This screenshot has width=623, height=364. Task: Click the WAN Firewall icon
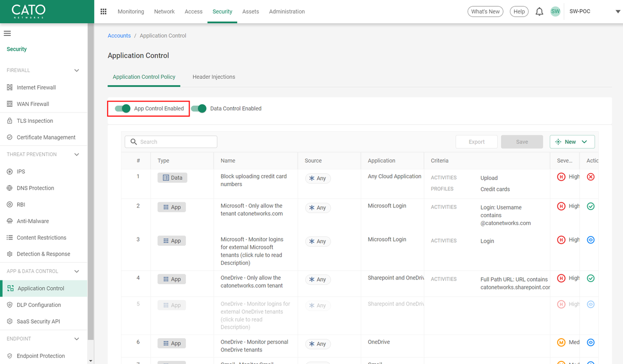(x=10, y=104)
